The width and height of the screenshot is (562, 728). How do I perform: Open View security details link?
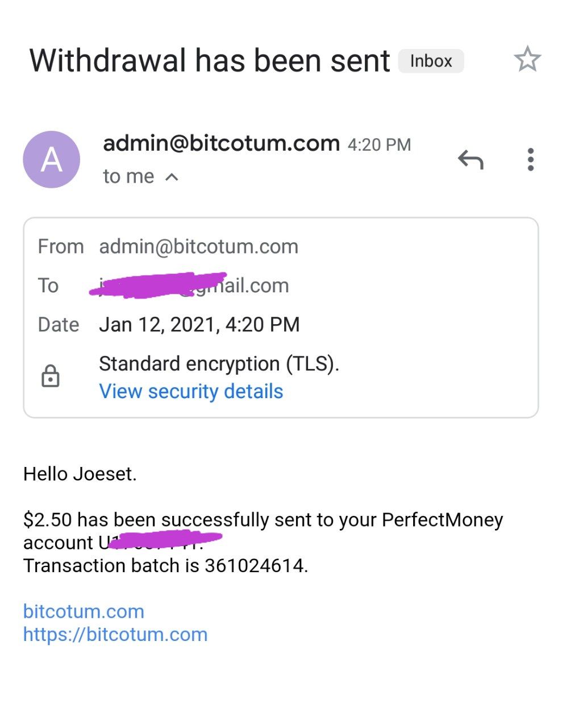click(191, 391)
